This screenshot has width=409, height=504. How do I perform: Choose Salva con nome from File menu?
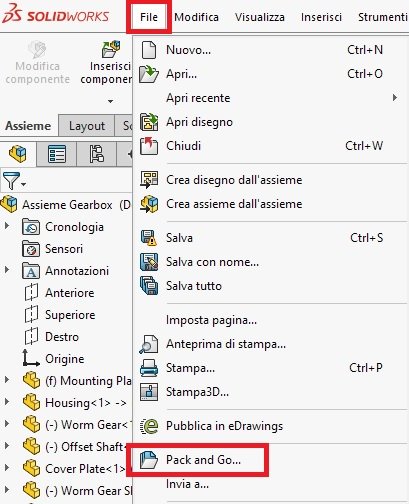(x=212, y=262)
